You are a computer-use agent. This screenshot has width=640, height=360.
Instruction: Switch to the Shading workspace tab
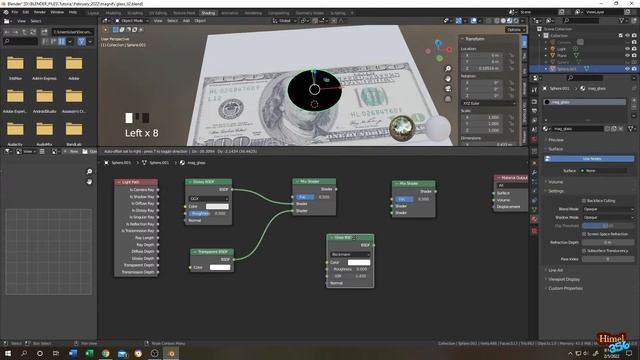208,13
